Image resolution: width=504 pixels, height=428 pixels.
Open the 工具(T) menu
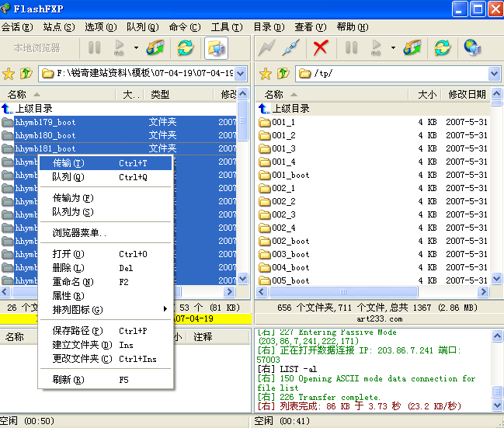[x=227, y=27]
